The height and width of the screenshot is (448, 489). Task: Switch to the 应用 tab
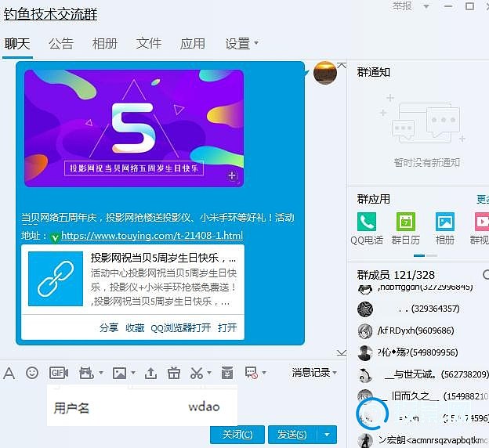(x=193, y=44)
